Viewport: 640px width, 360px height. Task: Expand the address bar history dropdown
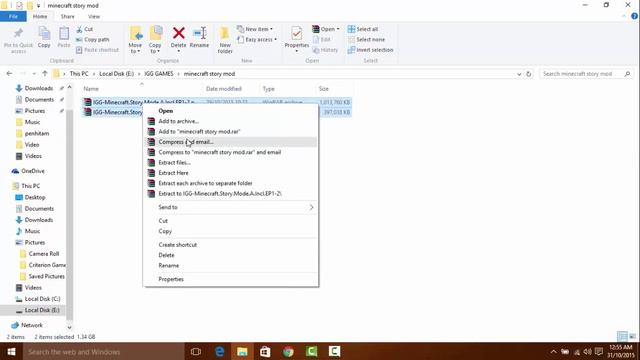click(519, 74)
